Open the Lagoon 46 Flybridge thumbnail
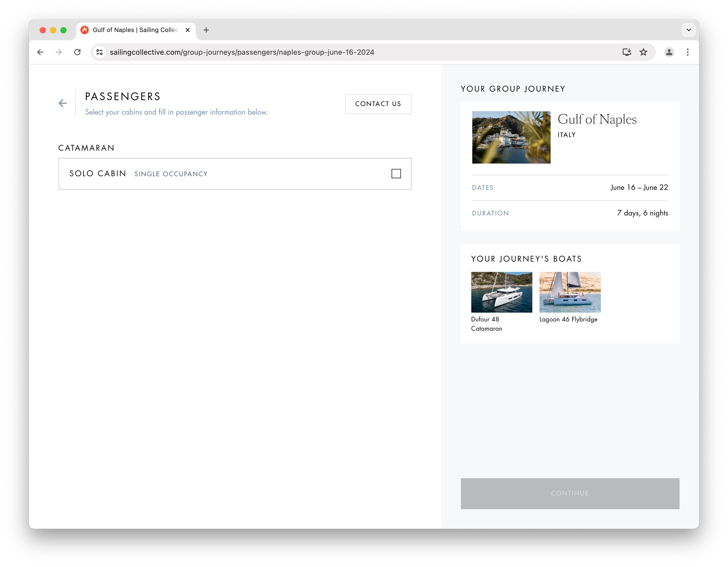728x567 pixels. 570,292
